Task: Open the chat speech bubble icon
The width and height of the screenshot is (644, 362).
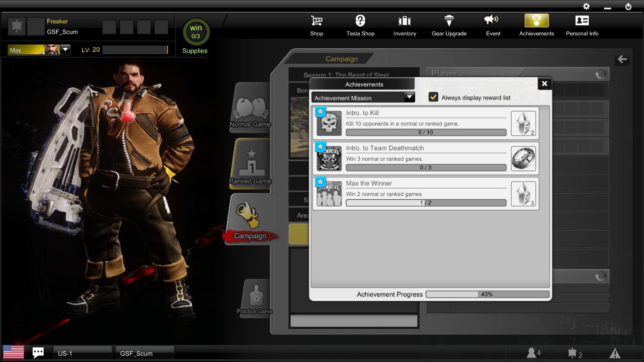Action: [38, 352]
